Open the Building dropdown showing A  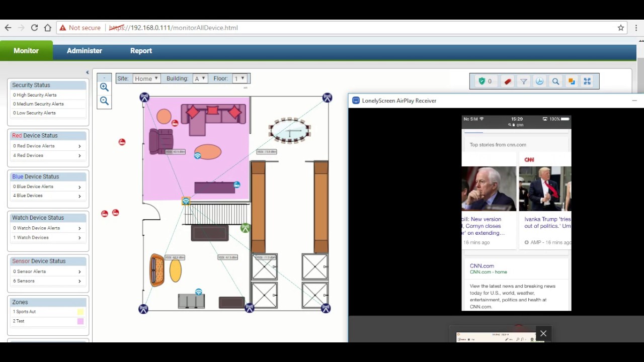click(x=200, y=78)
